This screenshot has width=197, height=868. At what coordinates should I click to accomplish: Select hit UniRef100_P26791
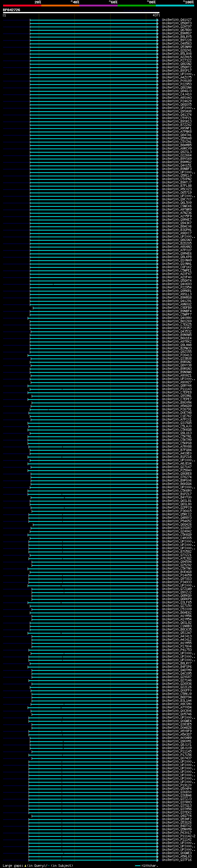(176, 410)
